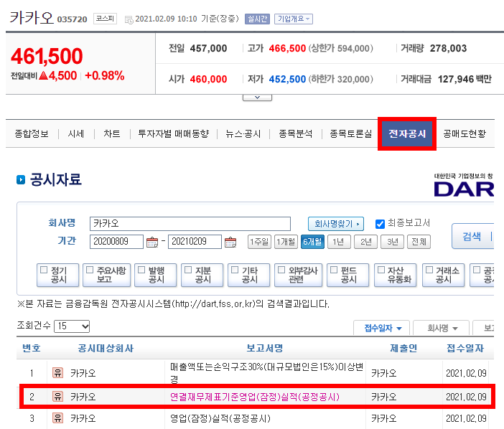
Task: Open 종목토론실 tab
Action: tap(350, 133)
